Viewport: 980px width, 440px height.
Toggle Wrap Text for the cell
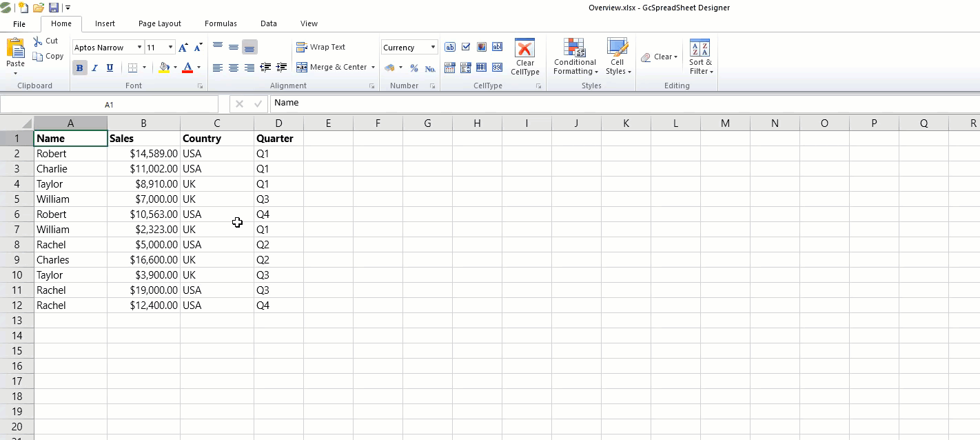click(320, 47)
